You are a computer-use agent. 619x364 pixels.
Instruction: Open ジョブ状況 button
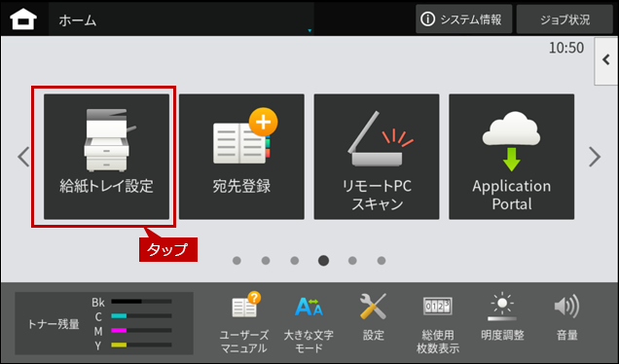564,18
